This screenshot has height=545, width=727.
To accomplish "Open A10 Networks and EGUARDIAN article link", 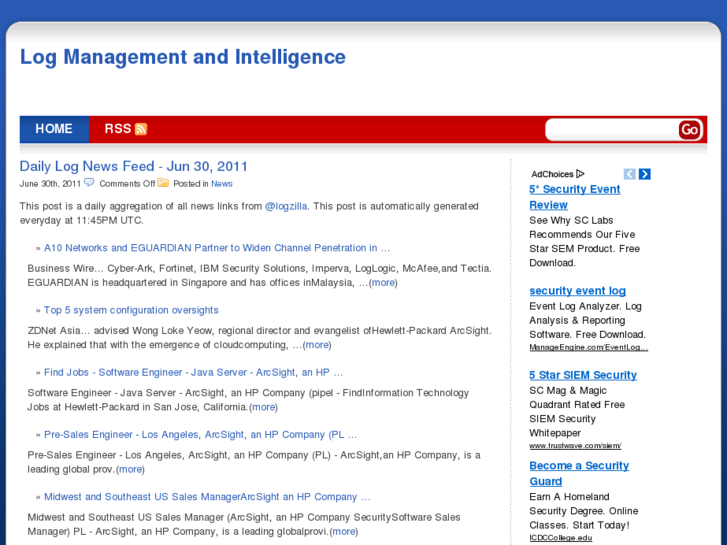I will (x=217, y=248).
